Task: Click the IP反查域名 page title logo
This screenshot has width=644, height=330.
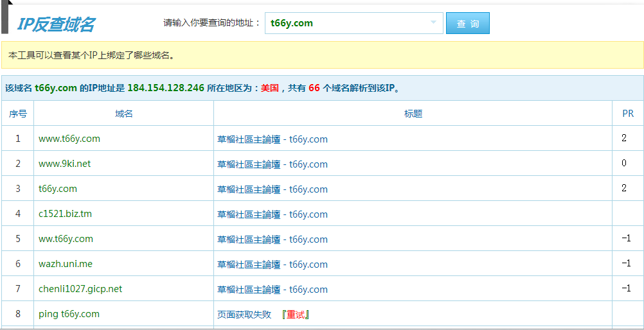Action: click(x=56, y=24)
